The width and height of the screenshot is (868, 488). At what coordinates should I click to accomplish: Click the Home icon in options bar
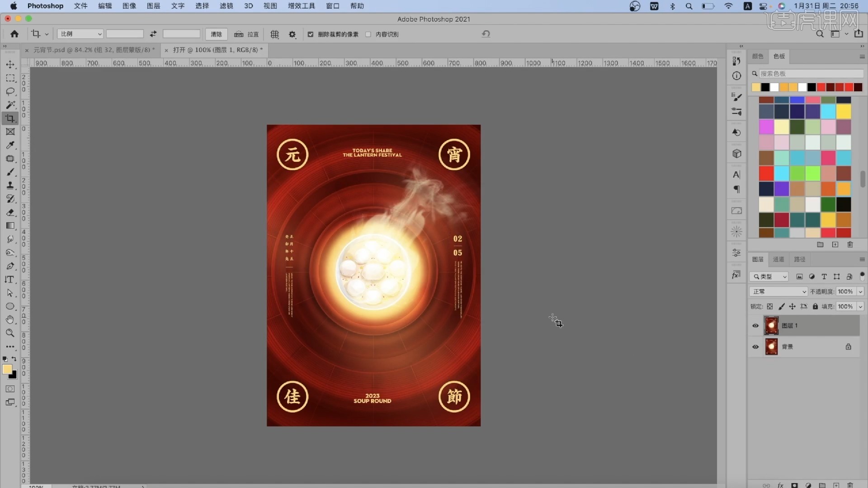pyautogui.click(x=14, y=34)
